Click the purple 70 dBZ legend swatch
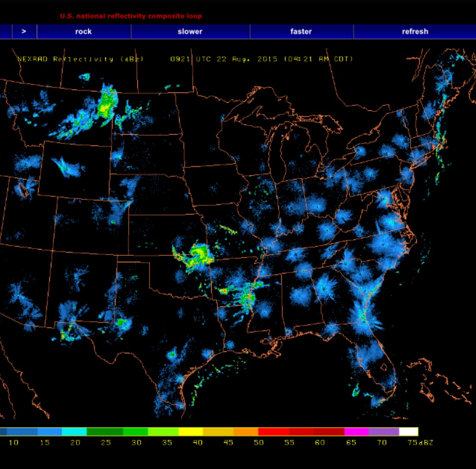 [384, 432]
